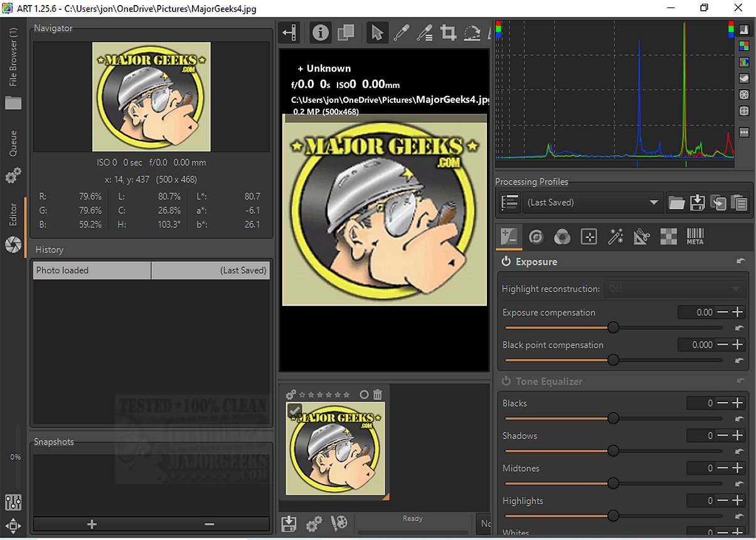The image size is (756, 540).
Task: Activate the lockable color picker tool
Action: (x=424, y=33)
